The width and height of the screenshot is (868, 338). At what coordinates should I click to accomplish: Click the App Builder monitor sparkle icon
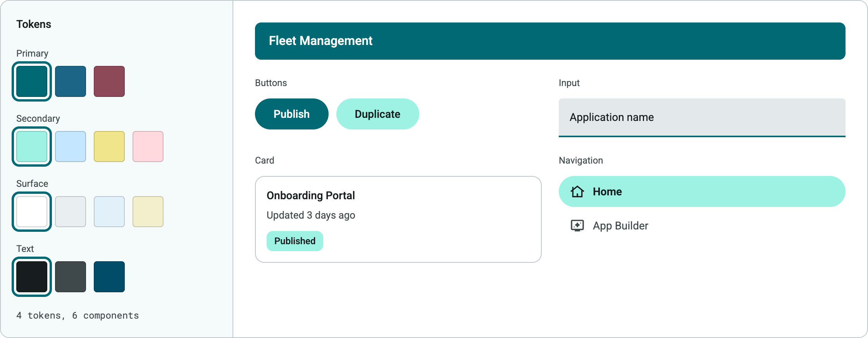point(577,226)
